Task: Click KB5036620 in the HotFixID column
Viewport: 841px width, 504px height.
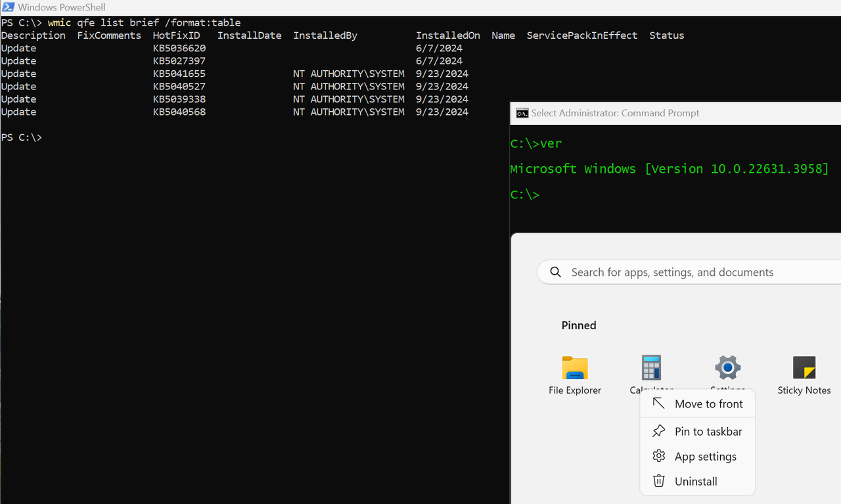Action: pyautogui.click(x=179, y=48)
